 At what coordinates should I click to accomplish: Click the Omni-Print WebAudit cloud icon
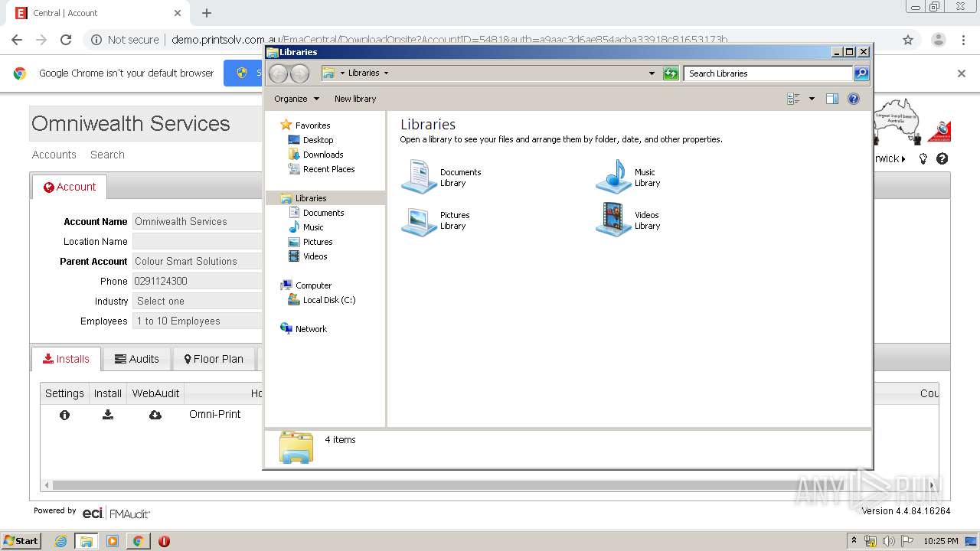click(x=155, y=415)
